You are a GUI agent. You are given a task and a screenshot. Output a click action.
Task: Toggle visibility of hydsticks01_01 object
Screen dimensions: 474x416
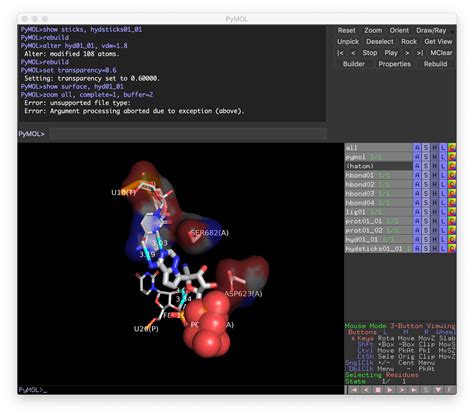[379, 249]
